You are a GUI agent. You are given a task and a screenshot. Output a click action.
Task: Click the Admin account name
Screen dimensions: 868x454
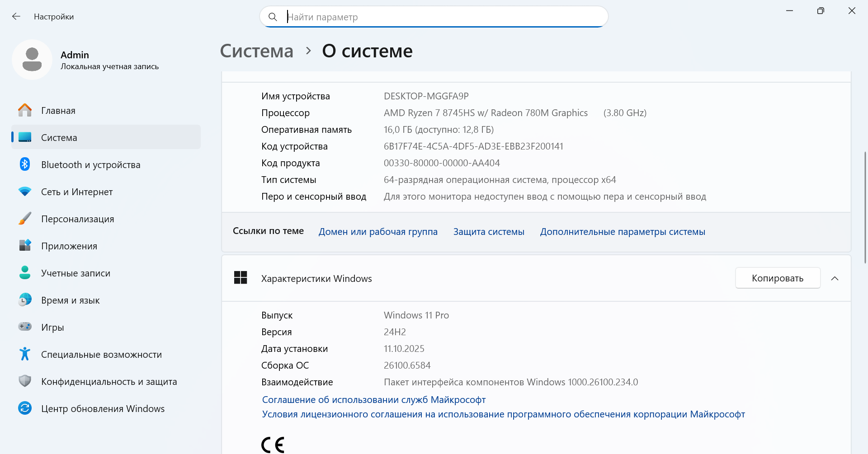click(x=75, y=55)
